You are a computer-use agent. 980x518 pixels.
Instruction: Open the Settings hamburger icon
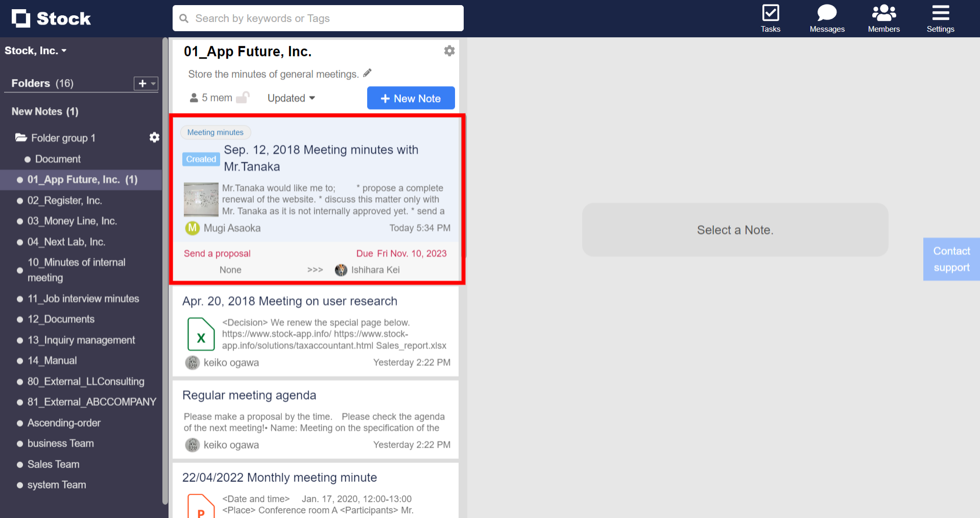coord(940,14)
